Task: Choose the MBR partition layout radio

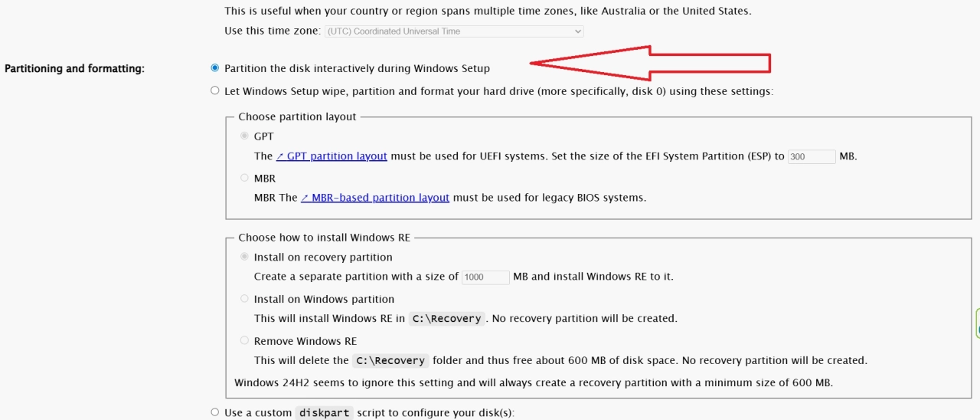Action: pyautogui.click(x=245, y=178)
